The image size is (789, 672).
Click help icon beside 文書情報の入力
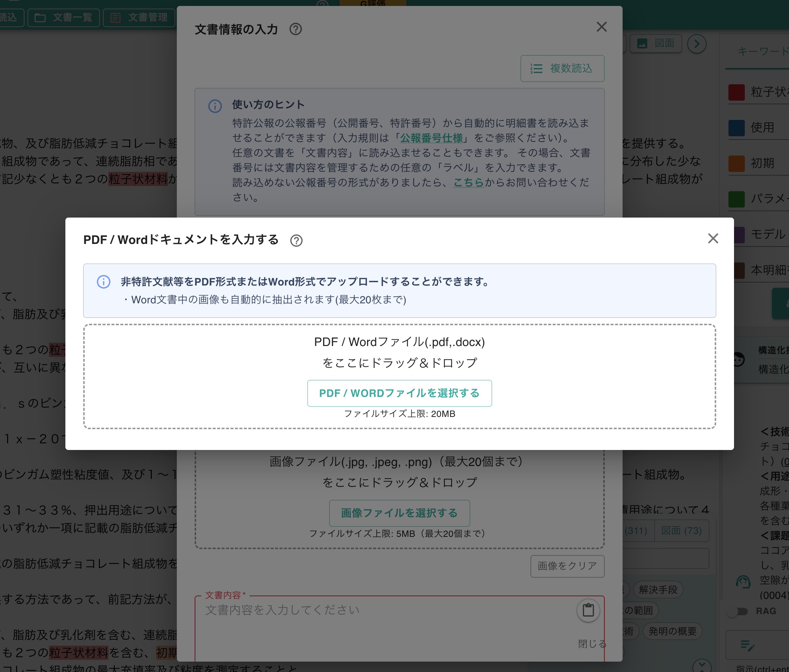tap(295, 29)
